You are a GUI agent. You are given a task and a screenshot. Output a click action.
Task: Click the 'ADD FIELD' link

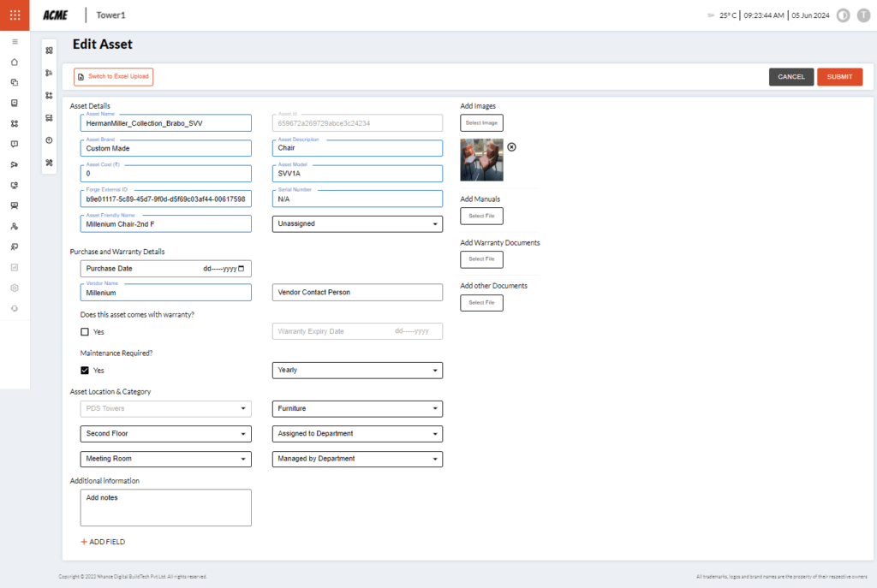coord(104,542)
